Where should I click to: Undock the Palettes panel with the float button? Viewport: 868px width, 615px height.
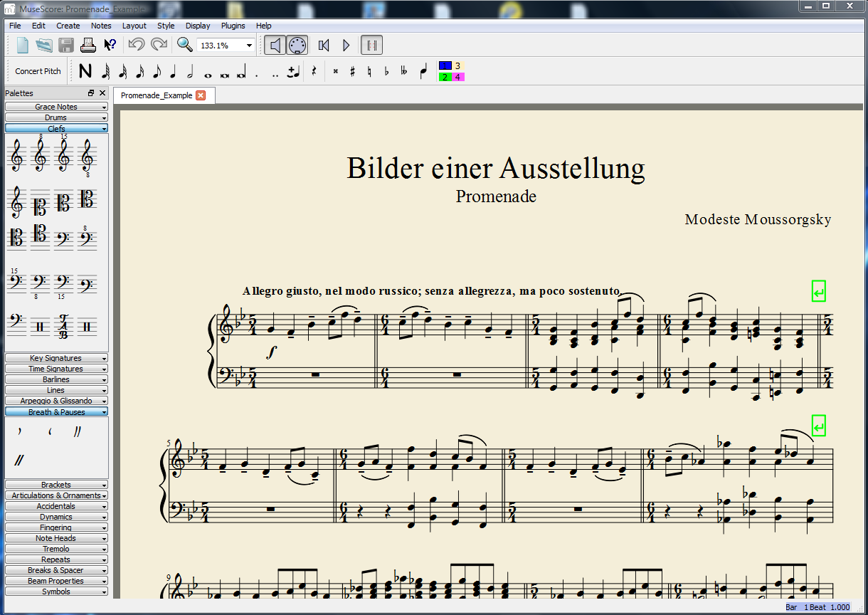pos(91,93)
